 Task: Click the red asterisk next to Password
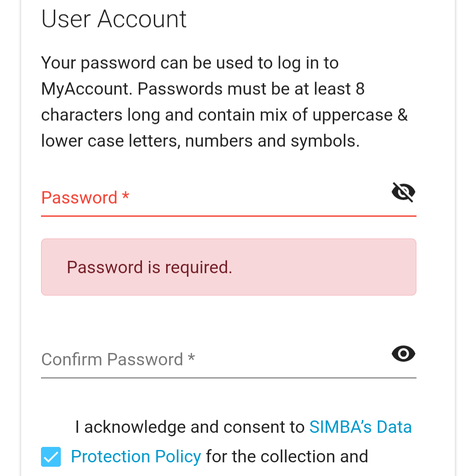tap(126, 196)
